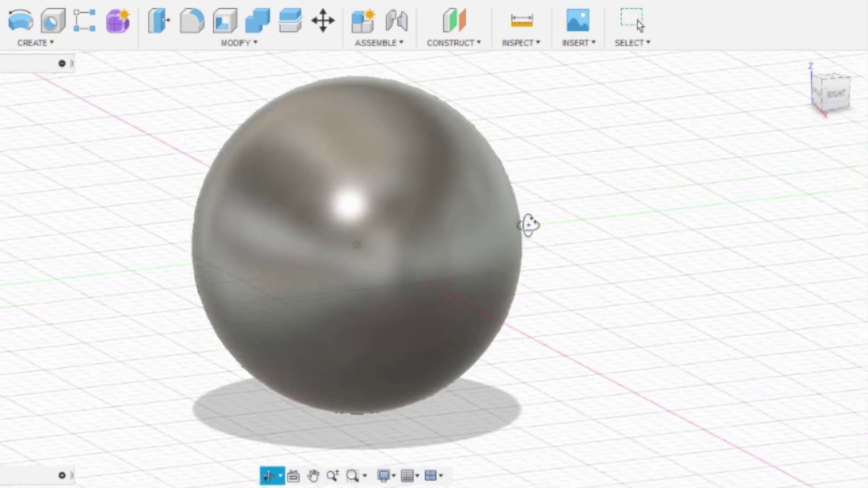The height and width of the screenshot is (488, 868).
Task: Activate the Press Pull tool
Action: pyautogui.click(x=159, y=21)
